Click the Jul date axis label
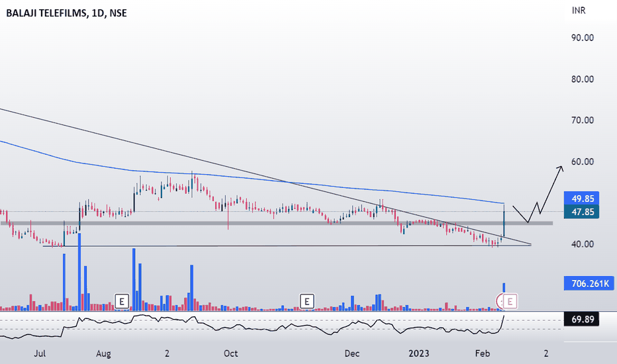 tap(40, 353)
